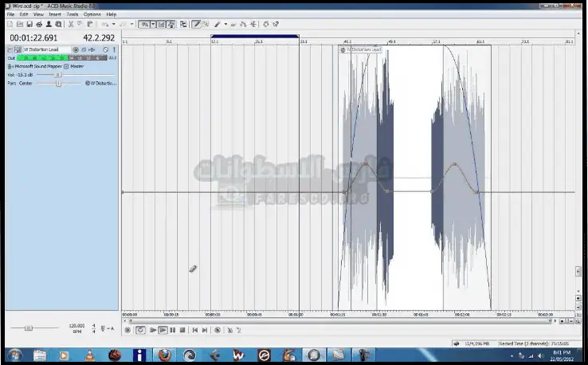Click Firefox icon in Windows taskbar
Viewport: 588px width, 365px height.
click(164, 355)
